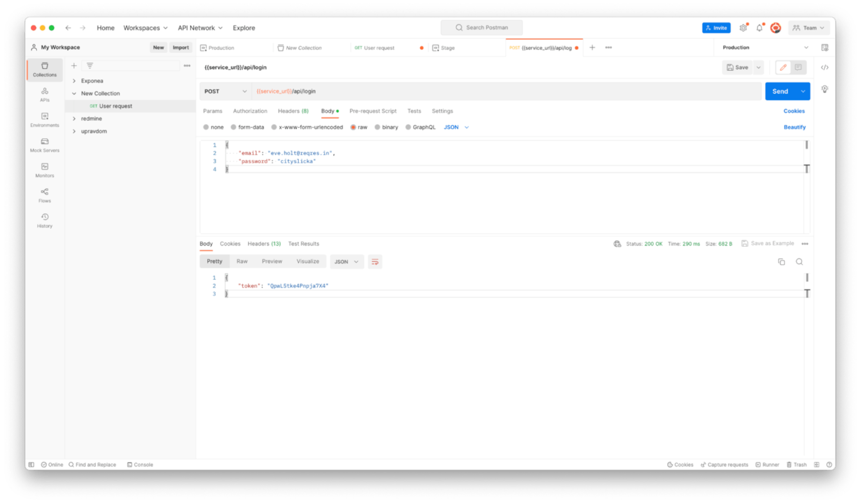
Task: Open the Monitors panel
Action: click(x=44, y=169)
